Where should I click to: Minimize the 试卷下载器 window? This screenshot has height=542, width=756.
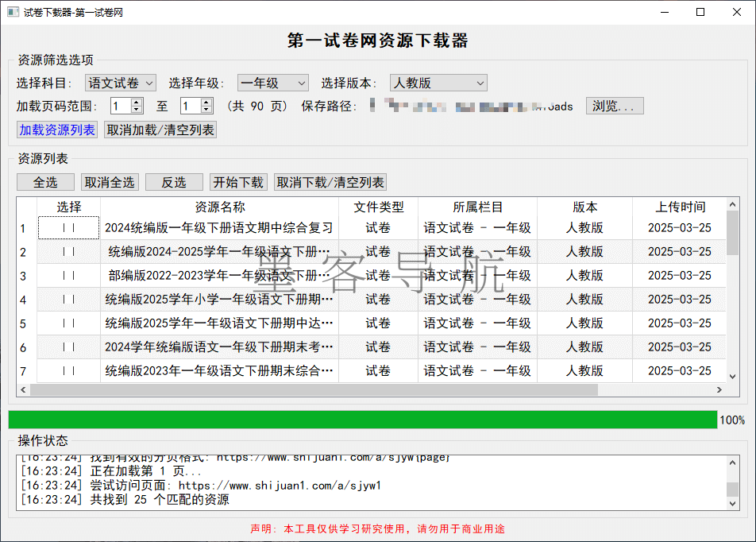(665, 12)
